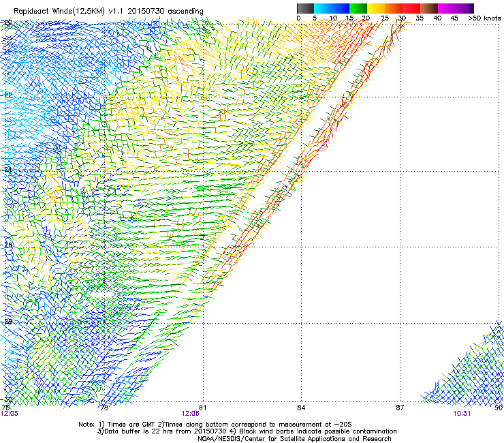
Task: Click the cyan-blue 5-15 knots legend swatch
Action: 332,8
